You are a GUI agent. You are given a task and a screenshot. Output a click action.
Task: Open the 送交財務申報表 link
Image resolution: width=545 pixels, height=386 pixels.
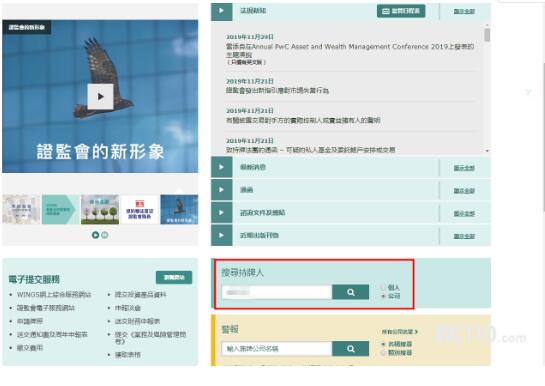pyautogui.click(x=137, y=321)
